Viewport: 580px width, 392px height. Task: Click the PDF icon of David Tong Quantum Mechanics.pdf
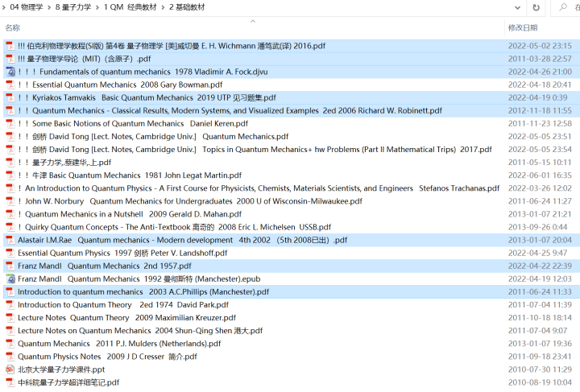[x=10, y=136]
